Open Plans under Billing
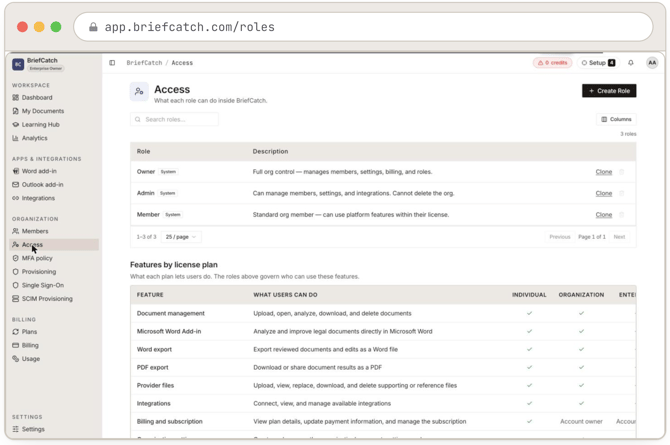670x445 pixels. (25, 332)
